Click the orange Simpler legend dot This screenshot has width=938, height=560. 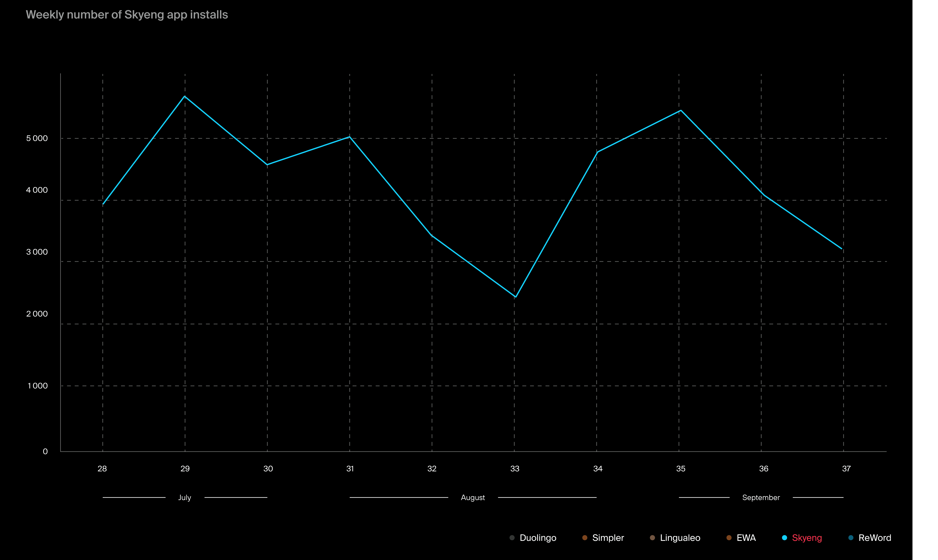585,538
